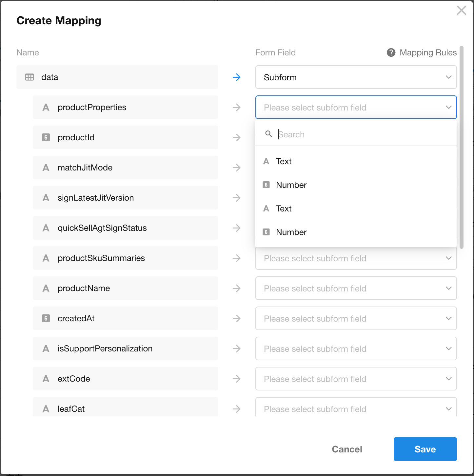This screenshot has width=474, height=476.
Task: Expand subform field dropdown for productSkuSummaries
Action: [x=356, y=258]
